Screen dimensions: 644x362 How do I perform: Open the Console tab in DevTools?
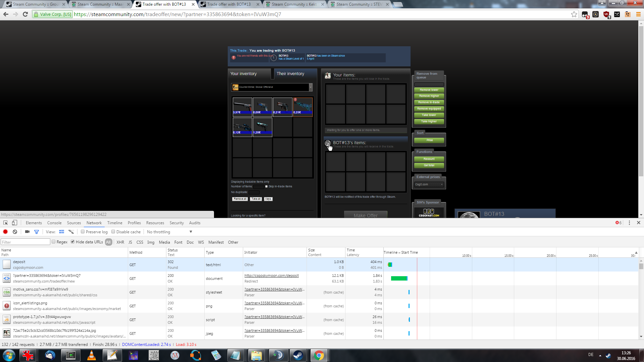click(x=54, y=223)
